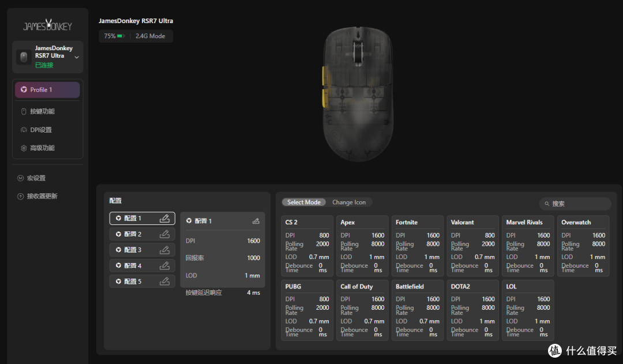Image resolution: width=623 pixels, height=364 pixels.
Task: Click the Profile 1 circular icon
Action: (x=24, y=89)
